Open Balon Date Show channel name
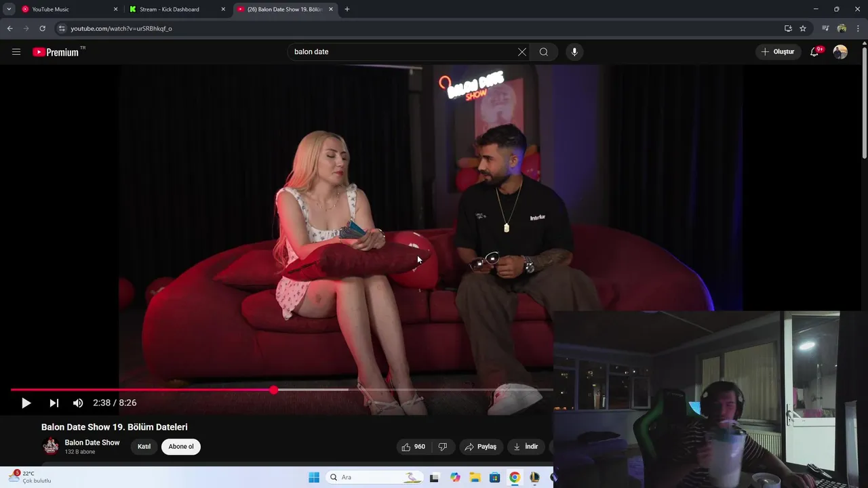The image size is (868, 488). (x=92, y=443)
